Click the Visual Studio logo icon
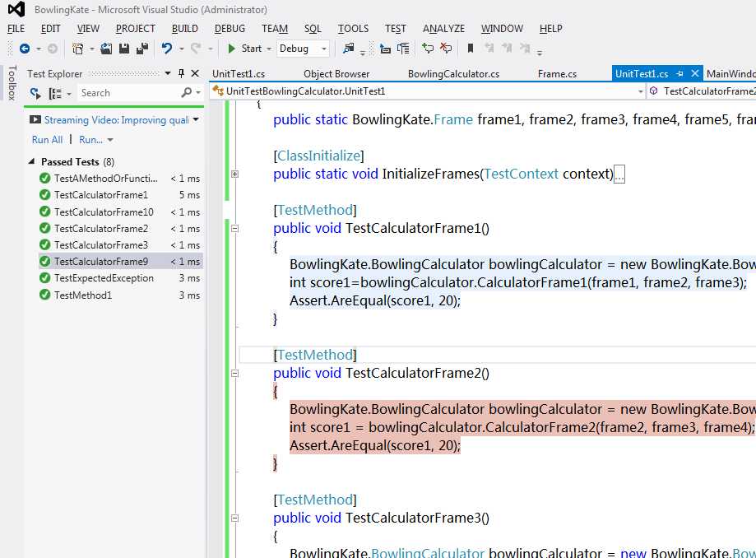 pyautogui.click(x=16, y=9)
